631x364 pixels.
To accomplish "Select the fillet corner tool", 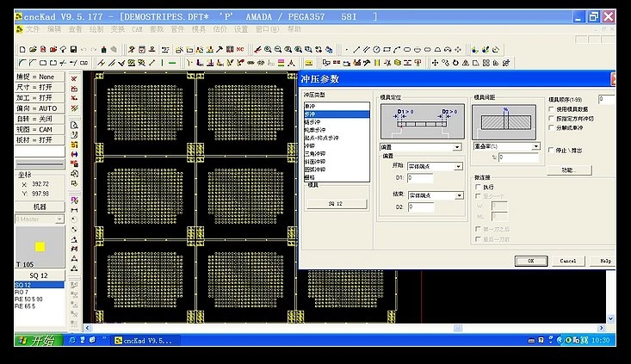I will [x=22, y=63].
